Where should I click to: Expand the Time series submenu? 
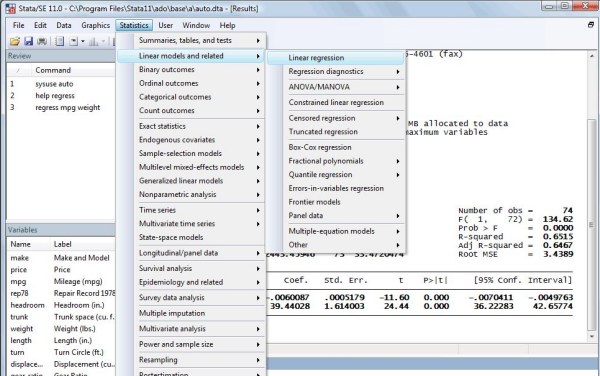click(191, 210)
